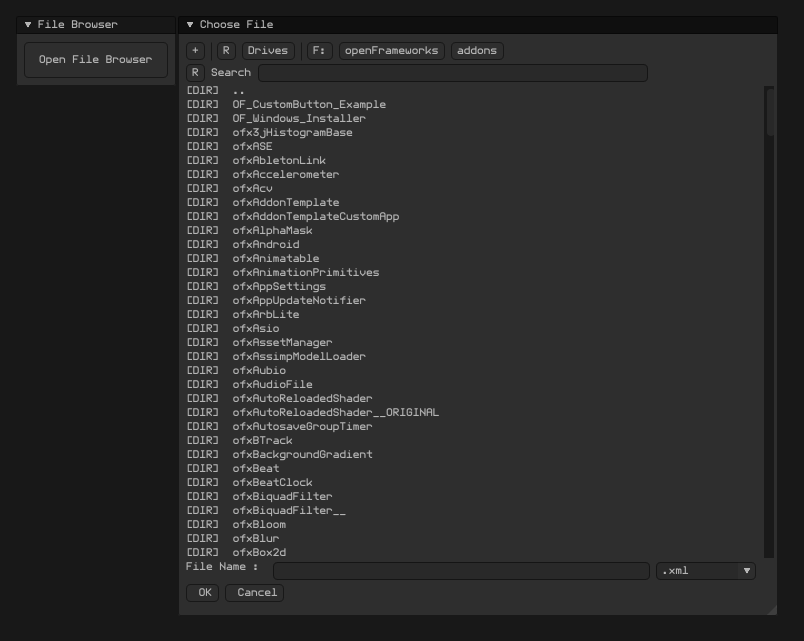Go to the F: drive path segment
Screen dimensions: 804x641
point(319,51)
